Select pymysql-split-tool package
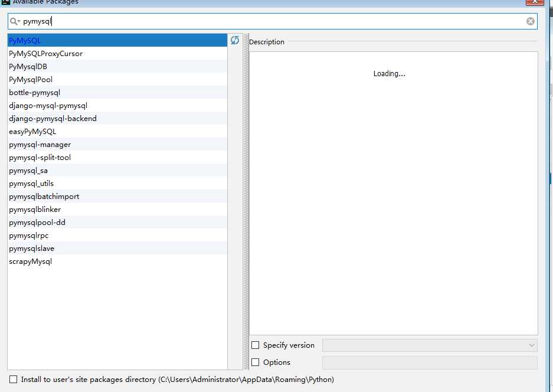Image resolution: width=553 pixels, height=392 pixels. [x=117, y=158]
